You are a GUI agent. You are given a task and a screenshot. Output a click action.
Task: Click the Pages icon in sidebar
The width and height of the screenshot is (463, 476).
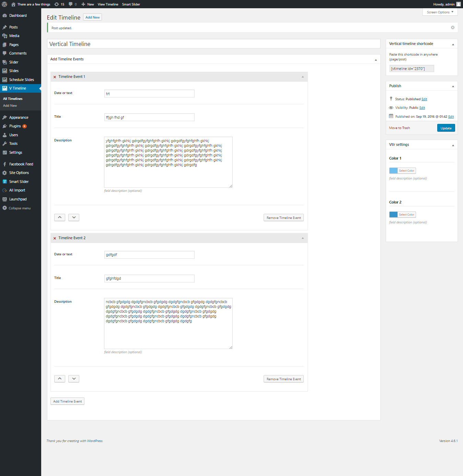[5, 45]
